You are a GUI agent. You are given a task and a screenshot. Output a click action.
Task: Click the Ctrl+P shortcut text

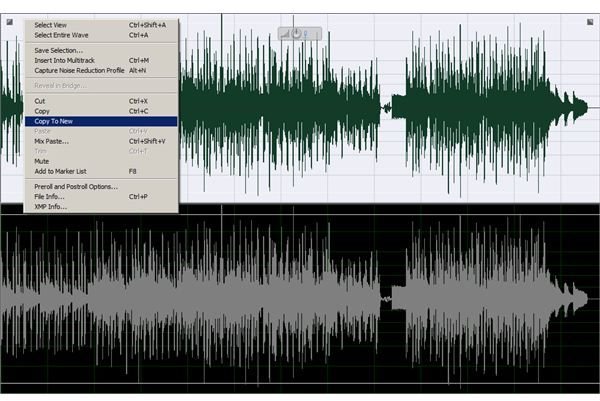point(138,196)
